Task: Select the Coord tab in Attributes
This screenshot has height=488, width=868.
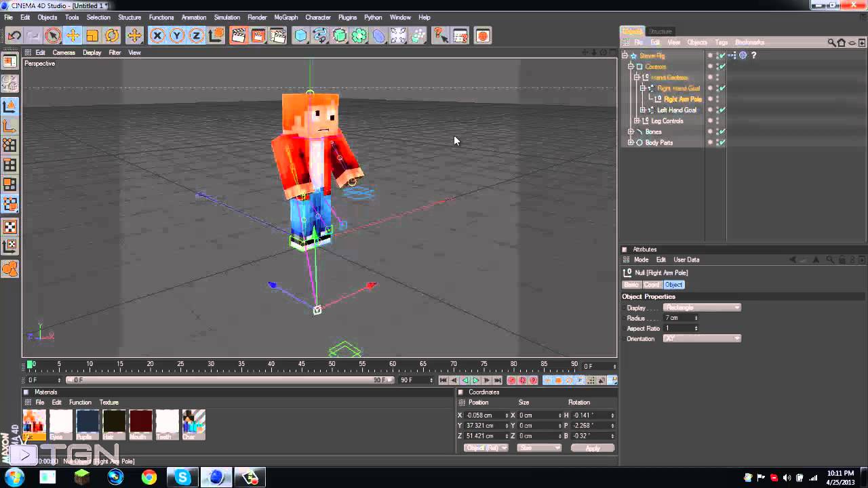Action: tap(652, 285)
